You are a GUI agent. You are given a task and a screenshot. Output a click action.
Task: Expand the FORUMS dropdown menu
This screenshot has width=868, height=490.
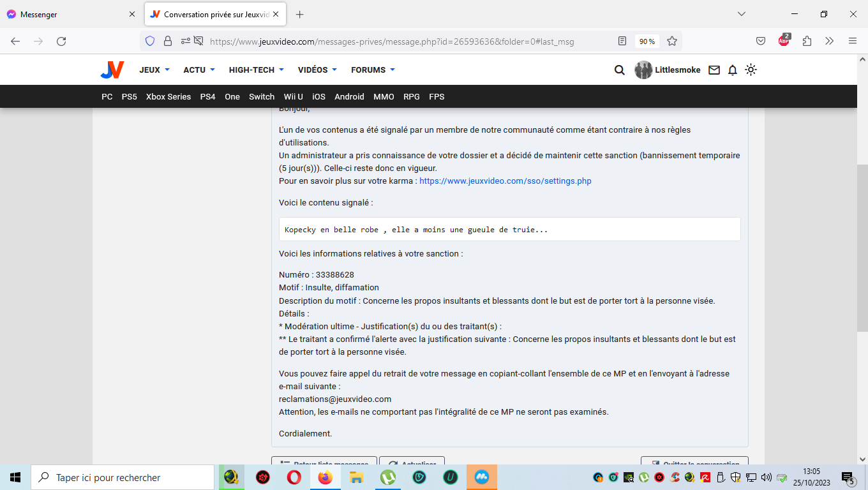373,70
